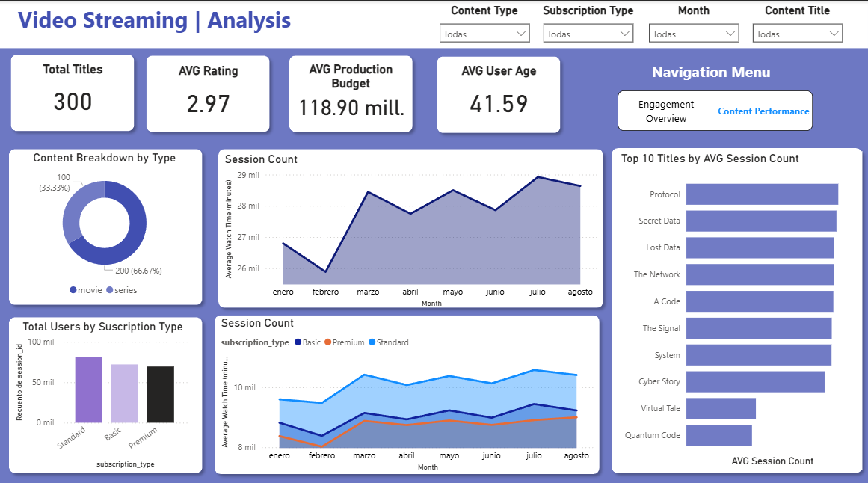Click the Video Streaming Analysis title
The width and height of the screenshot is (868, 483).
[155, 21]
